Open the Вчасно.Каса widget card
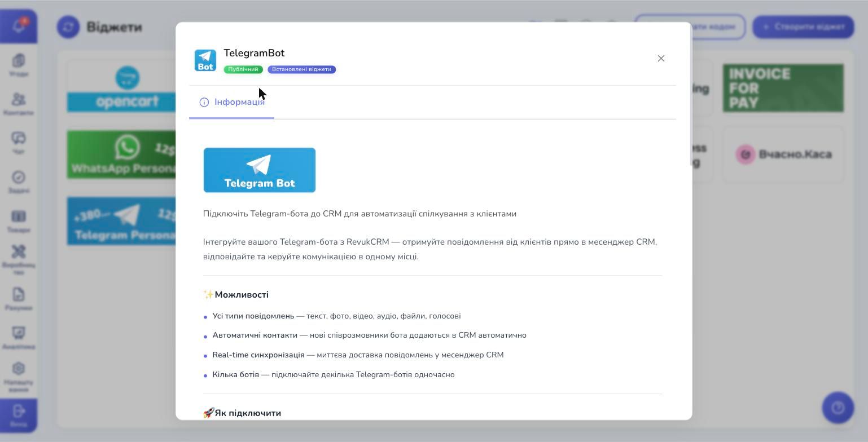Screen dimensions: 868x442 click(x=783, y=154)
